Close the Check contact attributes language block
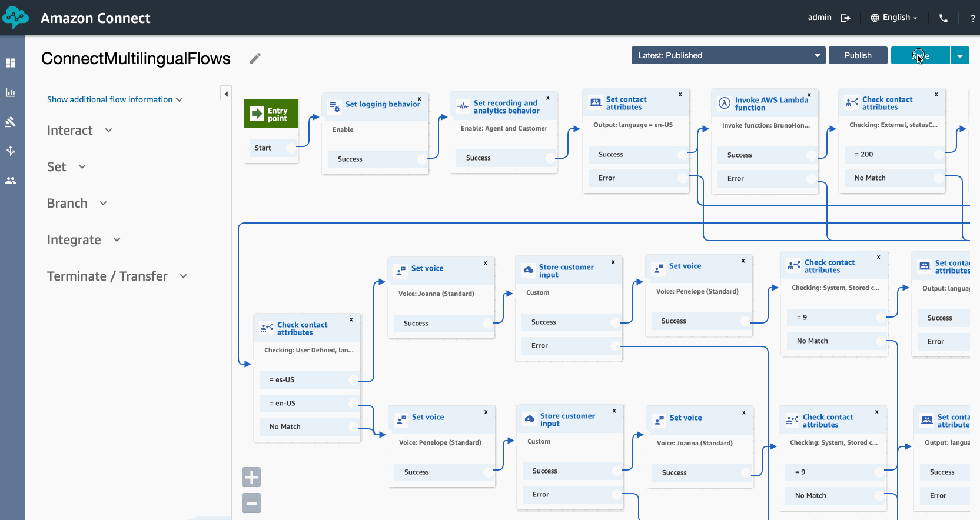The width and height of the screenshot is (980, 520). (351, 319)
